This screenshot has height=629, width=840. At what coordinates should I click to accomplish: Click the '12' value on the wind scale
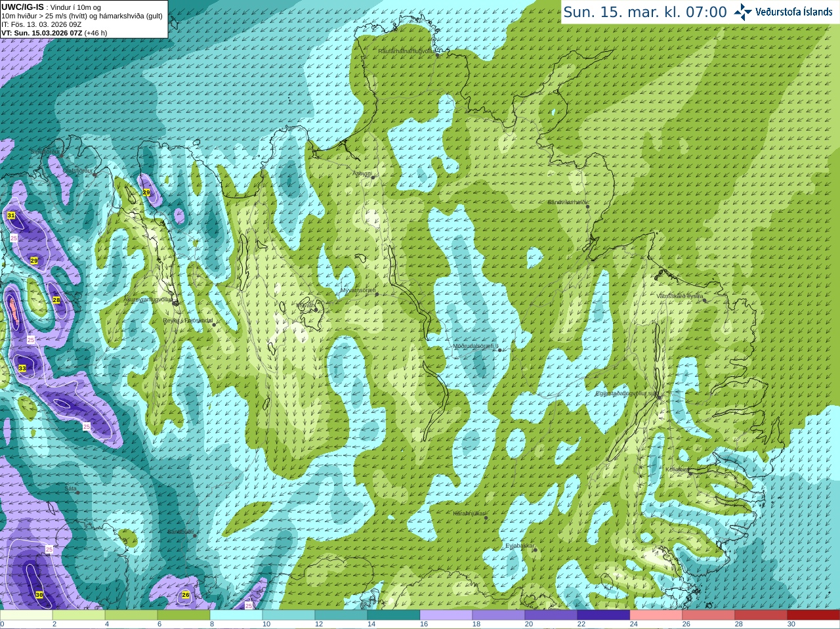point(319,624)
